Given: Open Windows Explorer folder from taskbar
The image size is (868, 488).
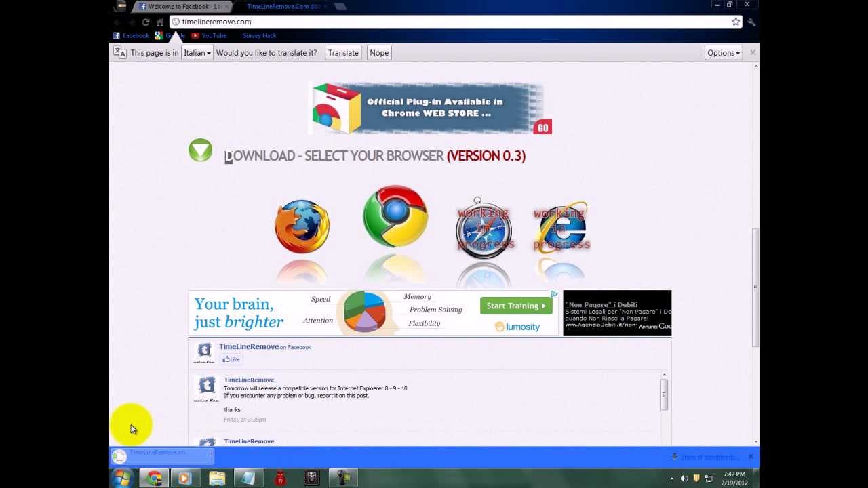Looking at the screenshot, I should [217, 478].
